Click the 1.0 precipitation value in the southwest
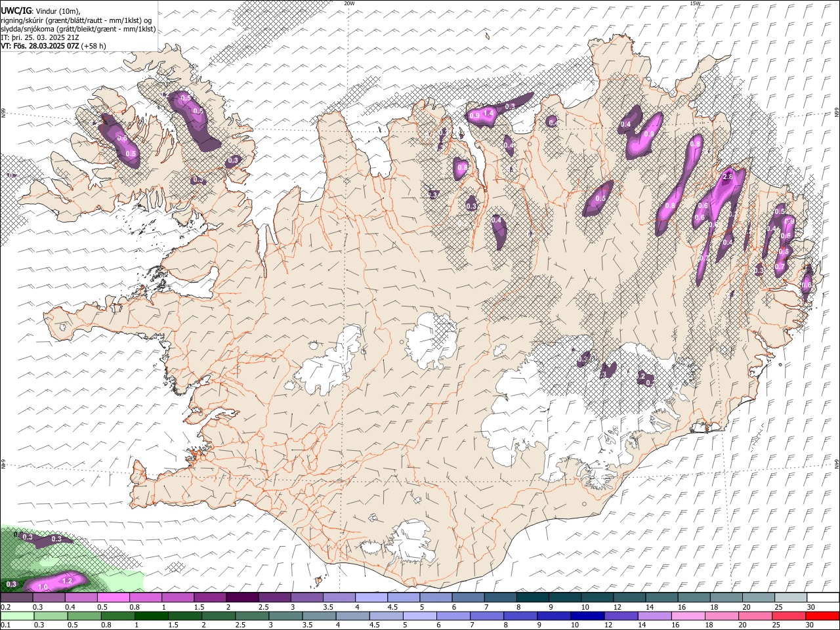The height and width of the screenshot is (630, 840). (x=43, y=587)
